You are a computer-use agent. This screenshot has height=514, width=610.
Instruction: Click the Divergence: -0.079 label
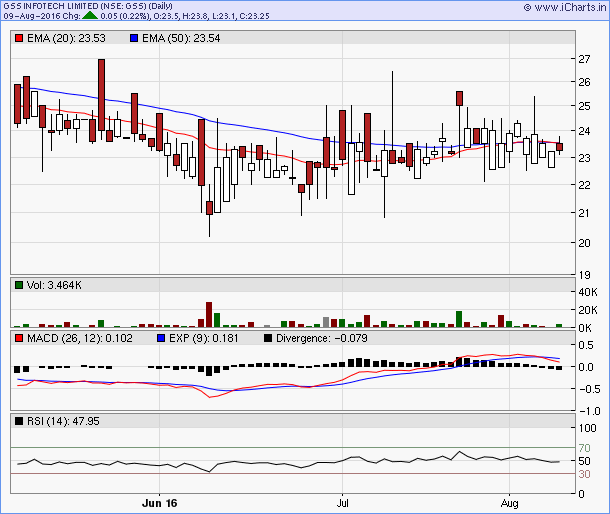point(322,338)
